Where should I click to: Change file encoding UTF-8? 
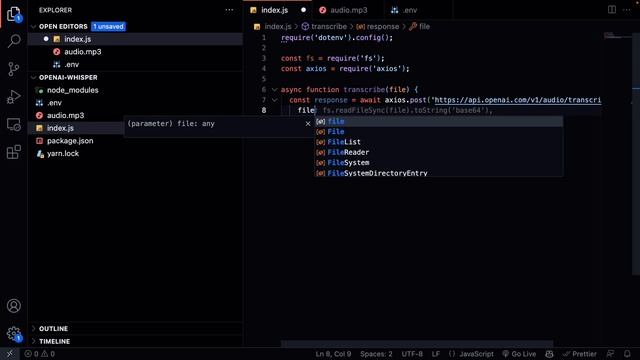412,354
